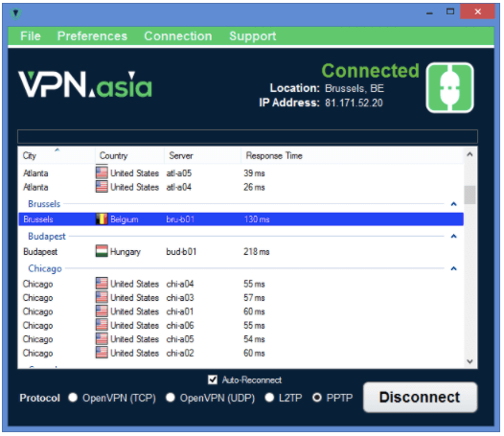The height and width of the screenshot is (436, 504).
Task: Minimize the VPN.asia window
Action: 429,12
